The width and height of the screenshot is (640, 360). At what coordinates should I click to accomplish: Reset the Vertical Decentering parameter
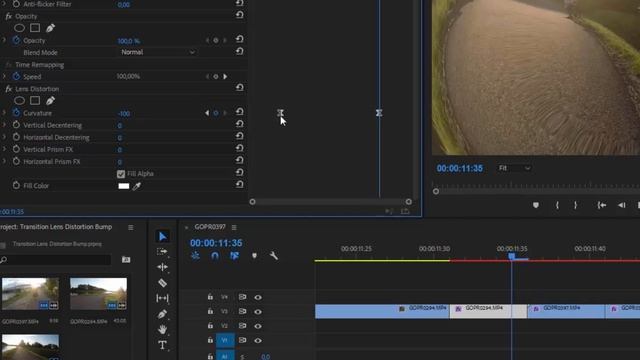240,124
